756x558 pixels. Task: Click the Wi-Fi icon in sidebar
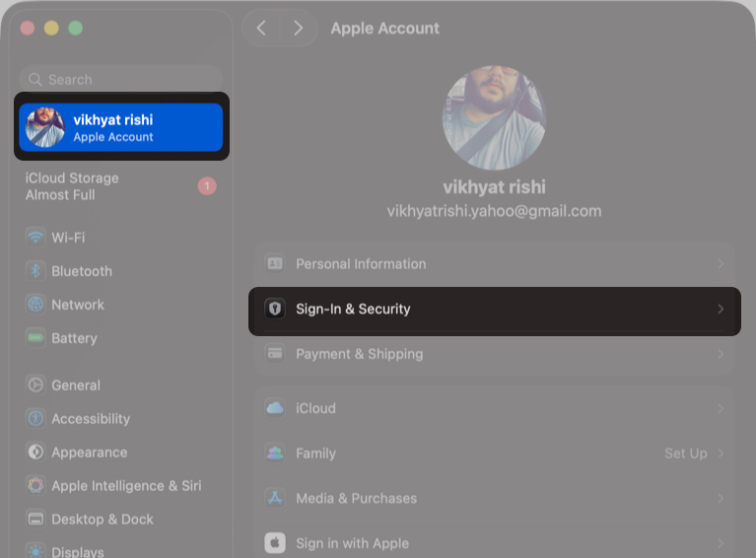35,238
